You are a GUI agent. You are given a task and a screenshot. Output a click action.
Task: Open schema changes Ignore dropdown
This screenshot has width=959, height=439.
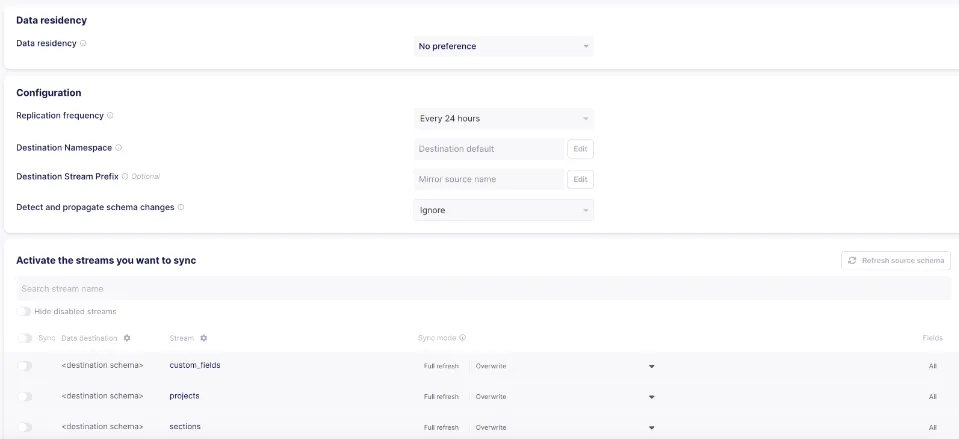tap(503, 210)
